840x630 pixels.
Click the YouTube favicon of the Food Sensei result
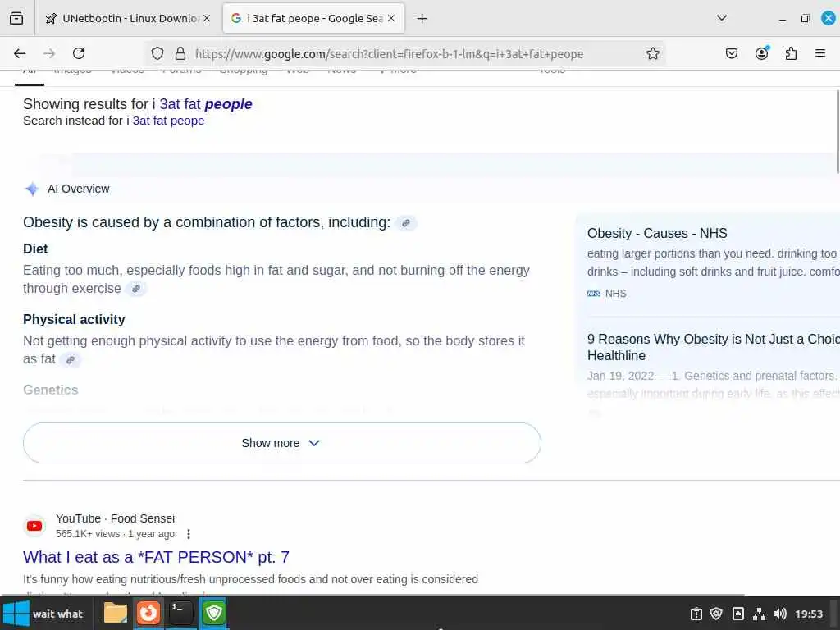point(34,526)
